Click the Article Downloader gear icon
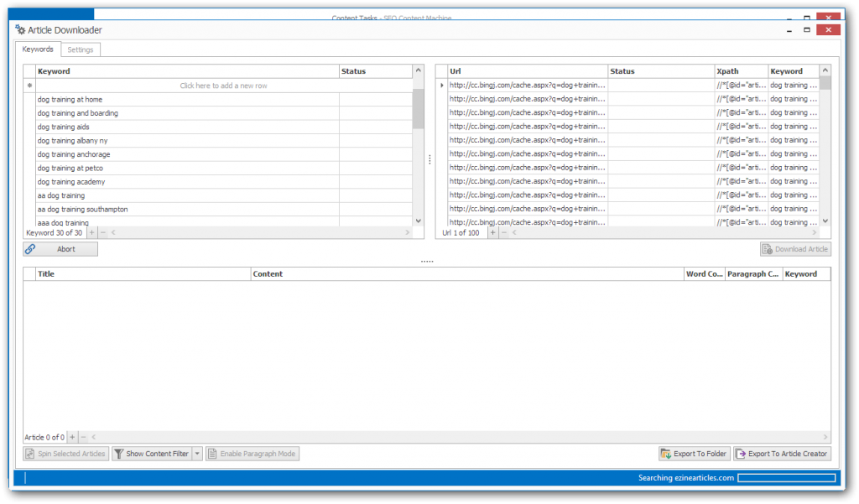 (x=20, y=29)
